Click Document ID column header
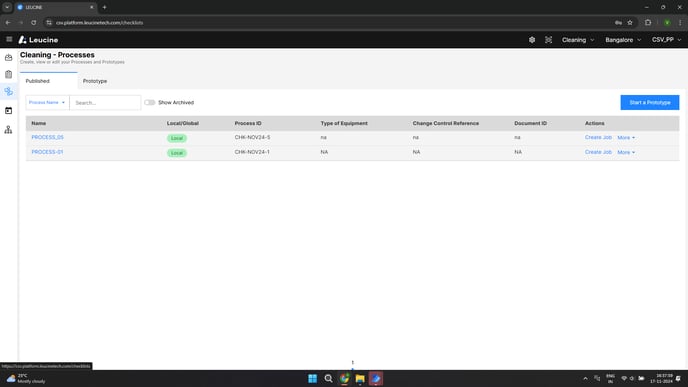Screen dimensions: 688x387 pyautogui.click(x=530, y=123)
